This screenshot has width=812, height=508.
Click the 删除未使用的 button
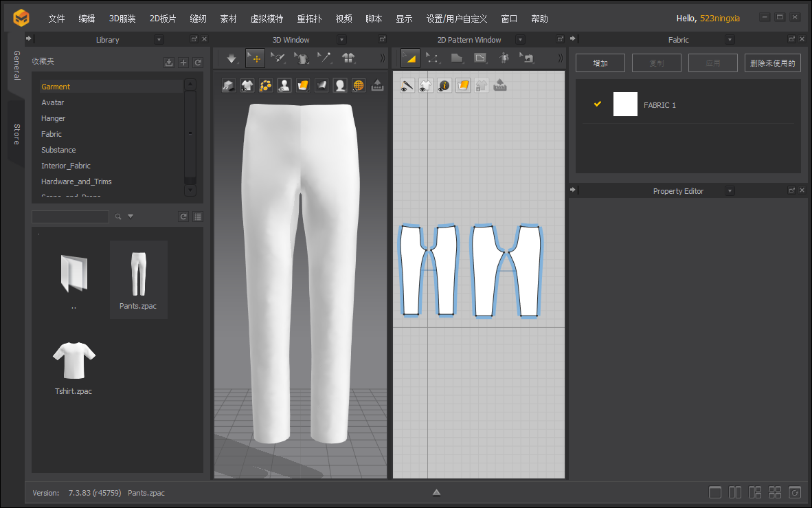point(772,63)
